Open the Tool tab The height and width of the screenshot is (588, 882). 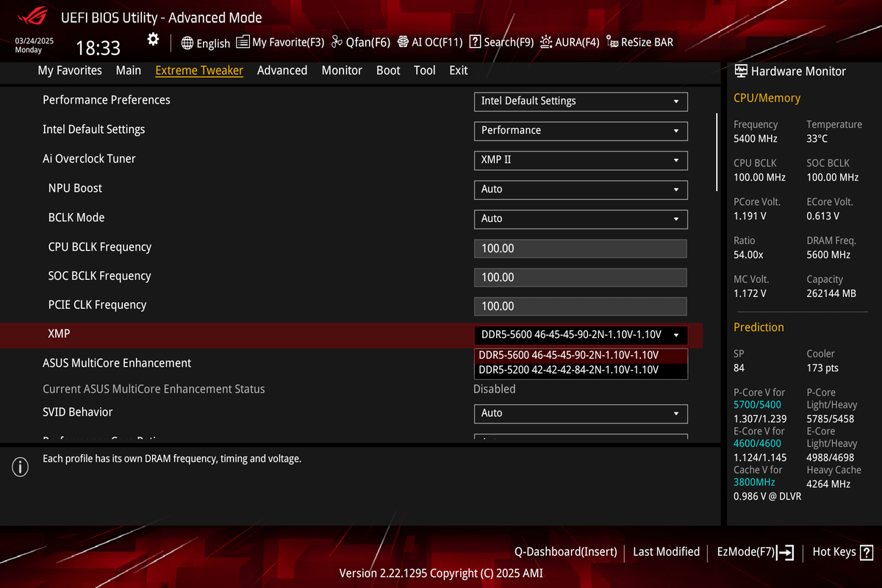point(425,71)
